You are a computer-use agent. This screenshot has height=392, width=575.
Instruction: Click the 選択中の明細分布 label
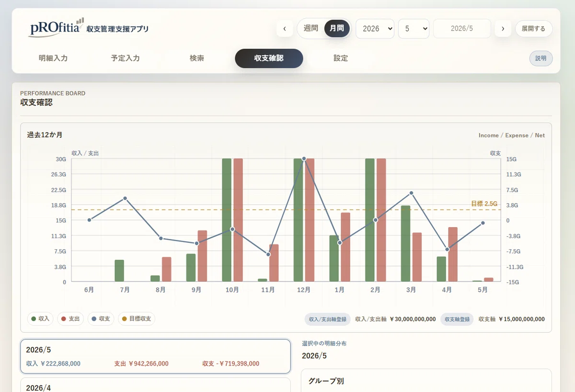(x=324, y=344)
